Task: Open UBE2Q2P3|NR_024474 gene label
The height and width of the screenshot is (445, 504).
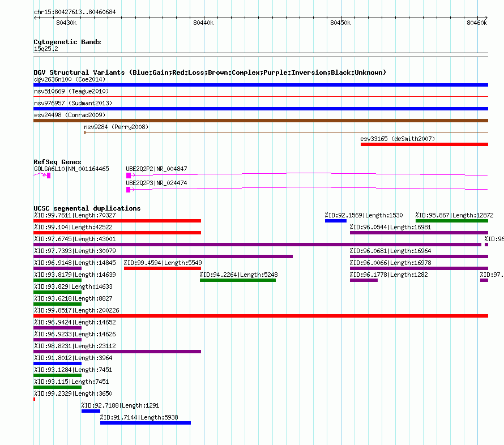Action: tap(156, 183)
